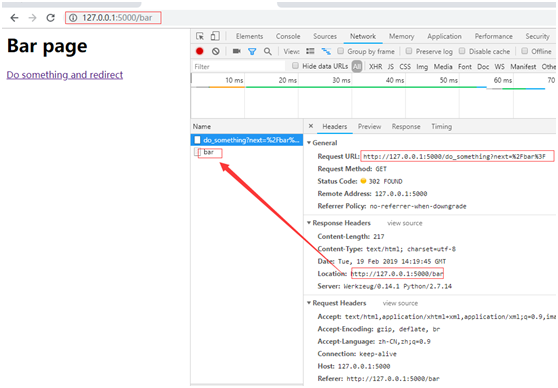Check Hide data URLs
The width and height of the screenshot is (558, 388).
click(x=295, y=65)
